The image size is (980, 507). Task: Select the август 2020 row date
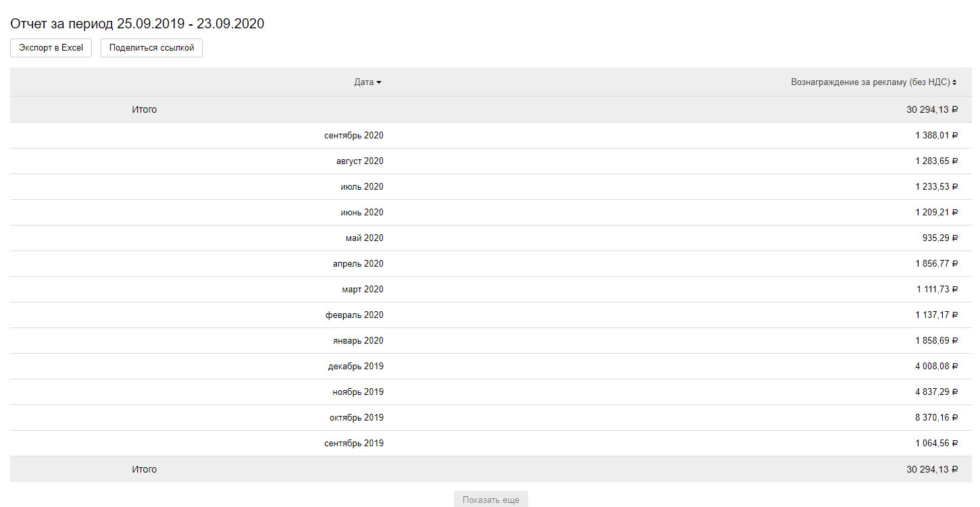pyautogui.click(x=359, y=161)
